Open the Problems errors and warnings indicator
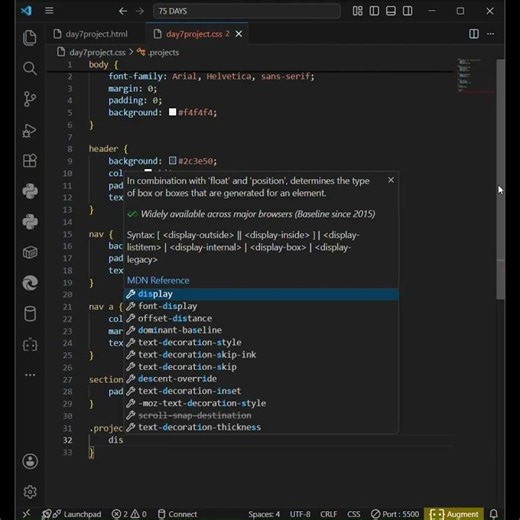 (129, 514)
